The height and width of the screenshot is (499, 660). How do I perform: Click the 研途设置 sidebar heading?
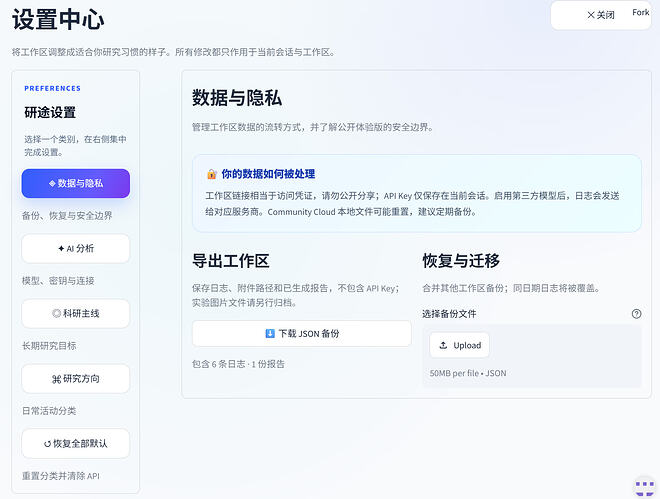pyautogui.click(x=50, y=112)
